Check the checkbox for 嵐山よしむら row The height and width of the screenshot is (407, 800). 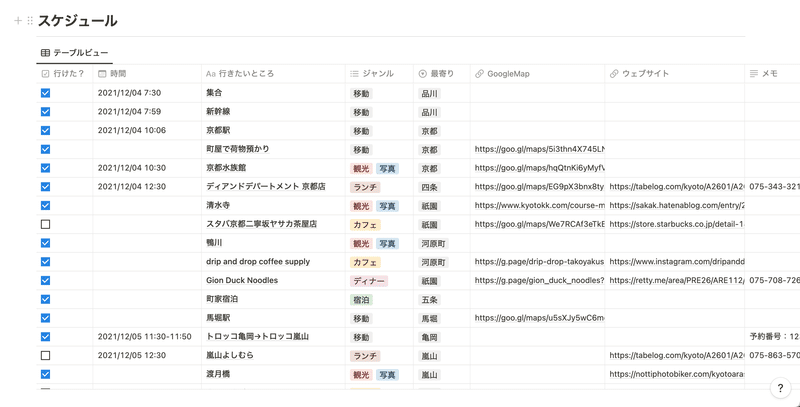pos(45,355)
